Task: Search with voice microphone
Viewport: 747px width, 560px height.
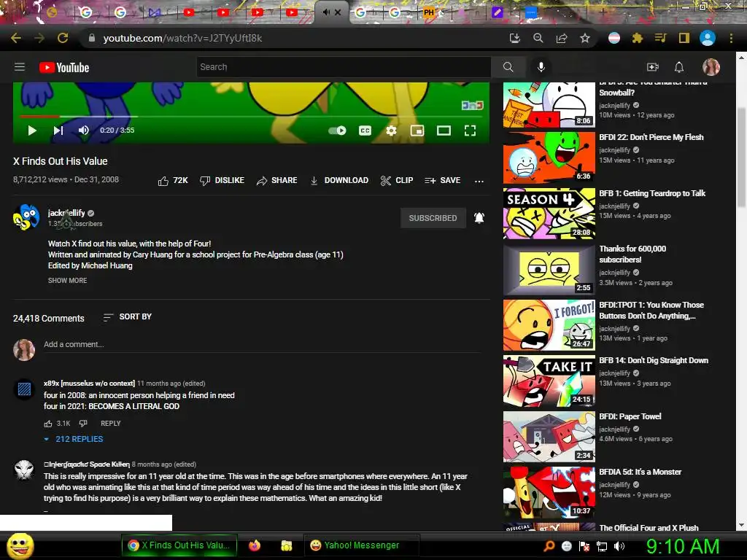Action: point(541,67)
